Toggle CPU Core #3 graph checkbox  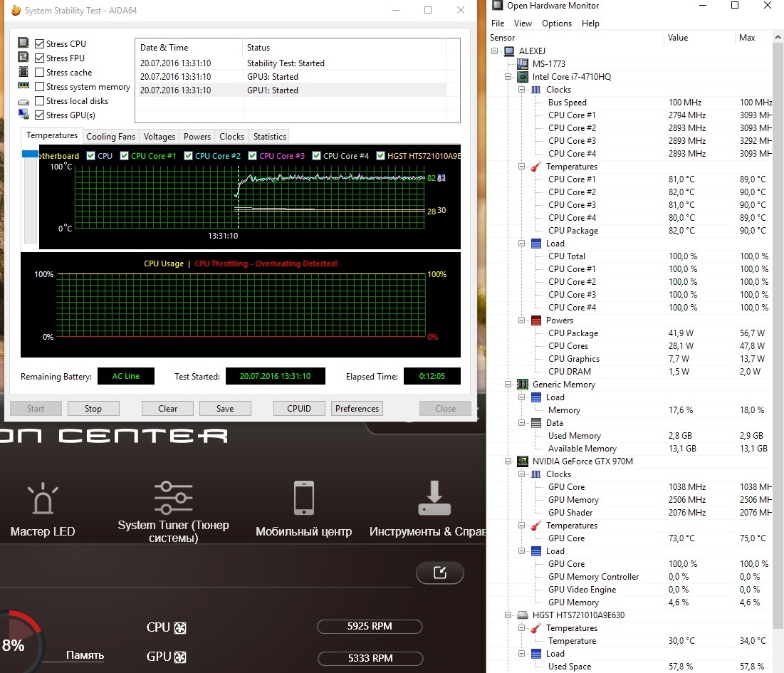(253, 155)
